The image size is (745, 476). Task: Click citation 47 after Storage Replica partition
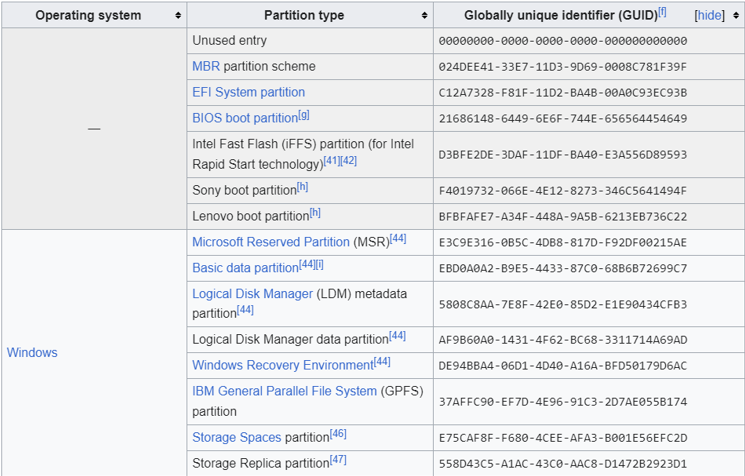click(x=338, y=460)
